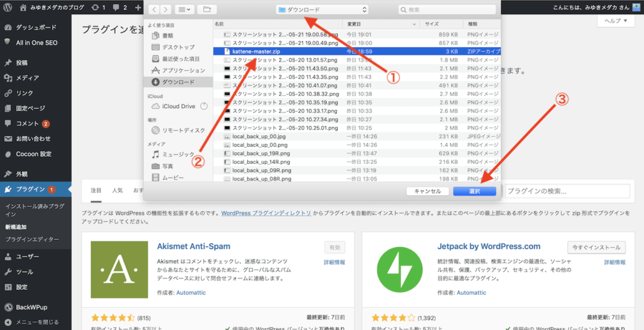Open the comments bubble showing 2
644x330 pixels.
(x=119, y=8)
